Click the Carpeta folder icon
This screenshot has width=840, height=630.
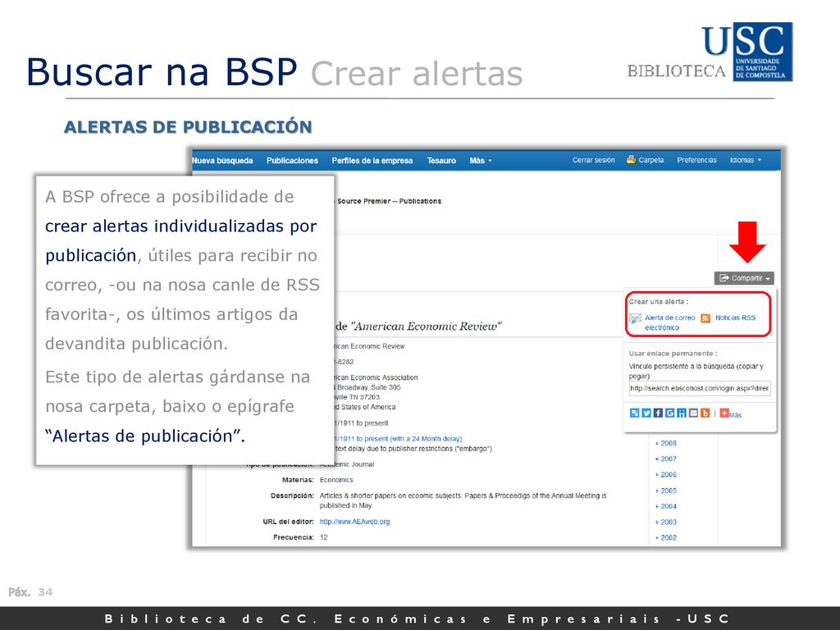click(x=631, y=160)
